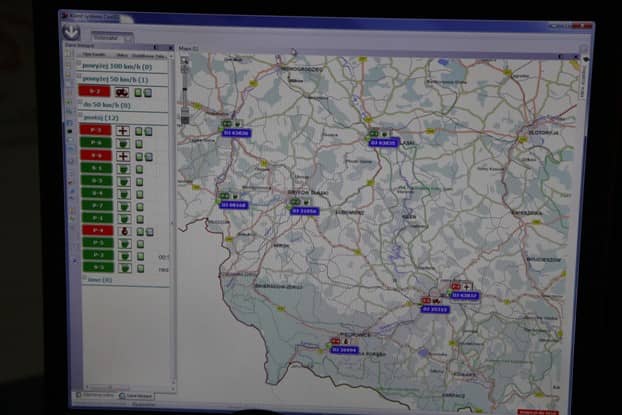Click the red cross icon in the first pokój row
Viewport: 622px width, 415px height.
[123, 130]
